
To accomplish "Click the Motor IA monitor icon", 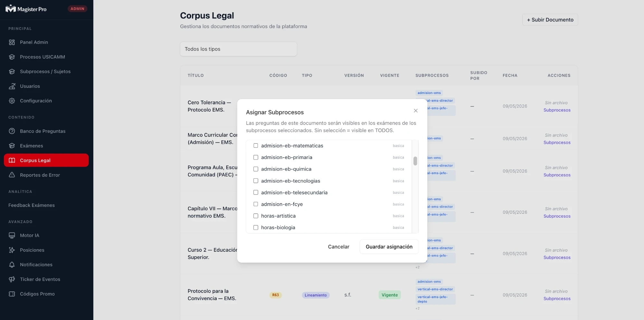I will click(12, 235).
